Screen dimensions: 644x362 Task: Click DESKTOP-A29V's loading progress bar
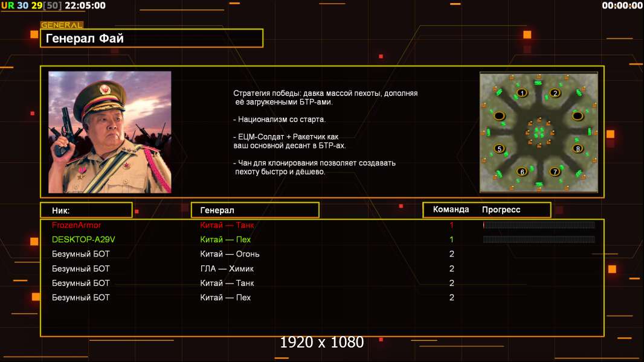[539, 240]
